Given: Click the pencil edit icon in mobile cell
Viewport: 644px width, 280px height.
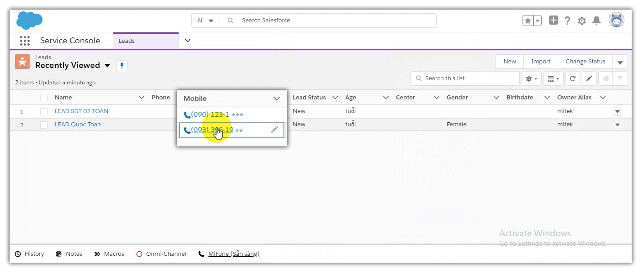Looking at the screenshot, I should pyautogui.click(x=274, y=130).
